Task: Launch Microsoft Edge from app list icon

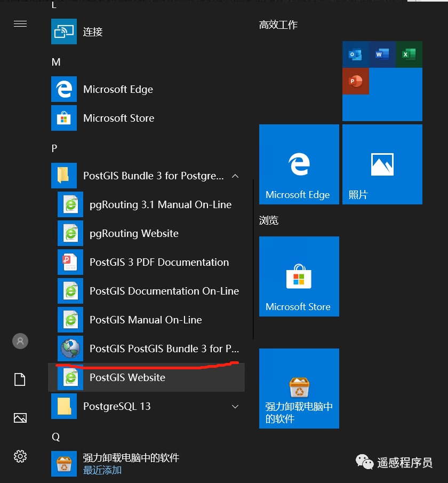Action: [x=64, y=89]
